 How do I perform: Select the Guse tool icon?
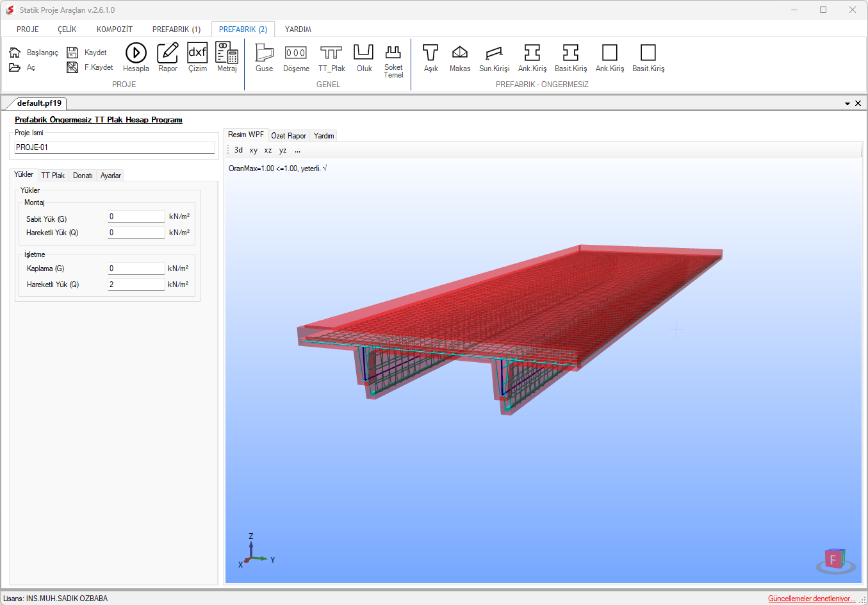pos(264,58)
